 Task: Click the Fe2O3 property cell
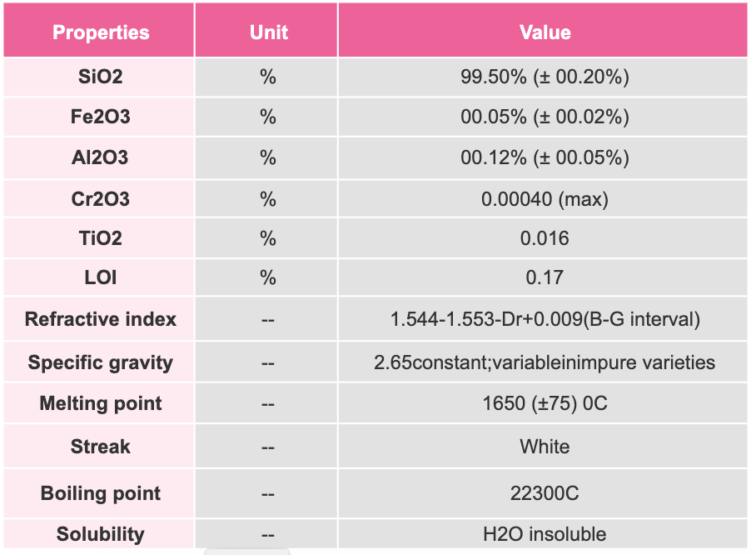101,117
